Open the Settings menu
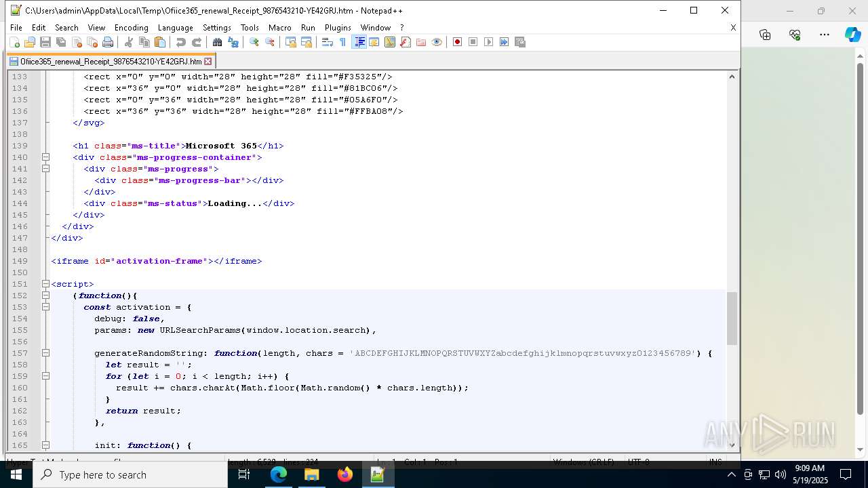 pos(217,28)
